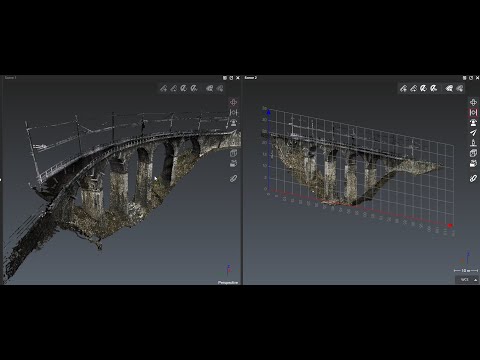480x360 pixels.
Task: Select the Scene 1 title tab
Action: tap(10, 78)
